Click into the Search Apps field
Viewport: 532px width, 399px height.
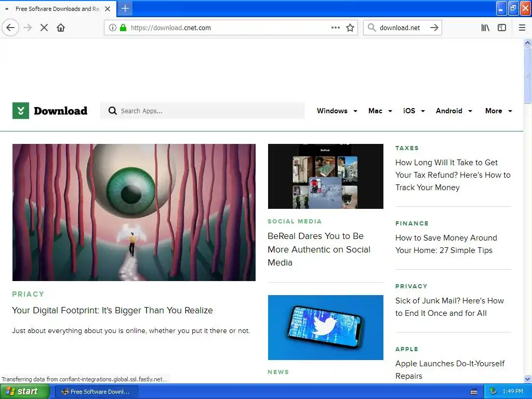[x=203, y=111]
